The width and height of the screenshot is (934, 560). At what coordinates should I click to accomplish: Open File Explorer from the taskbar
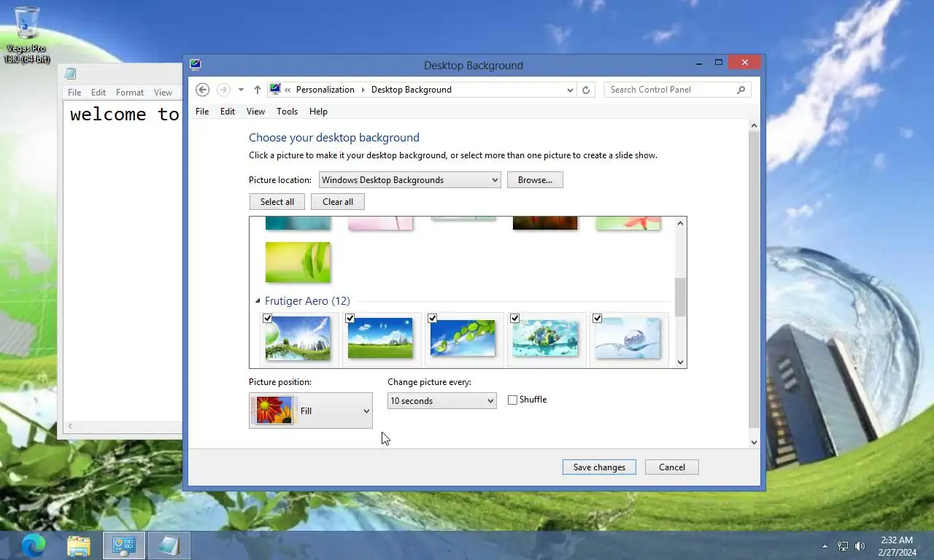tap(79, 545)
